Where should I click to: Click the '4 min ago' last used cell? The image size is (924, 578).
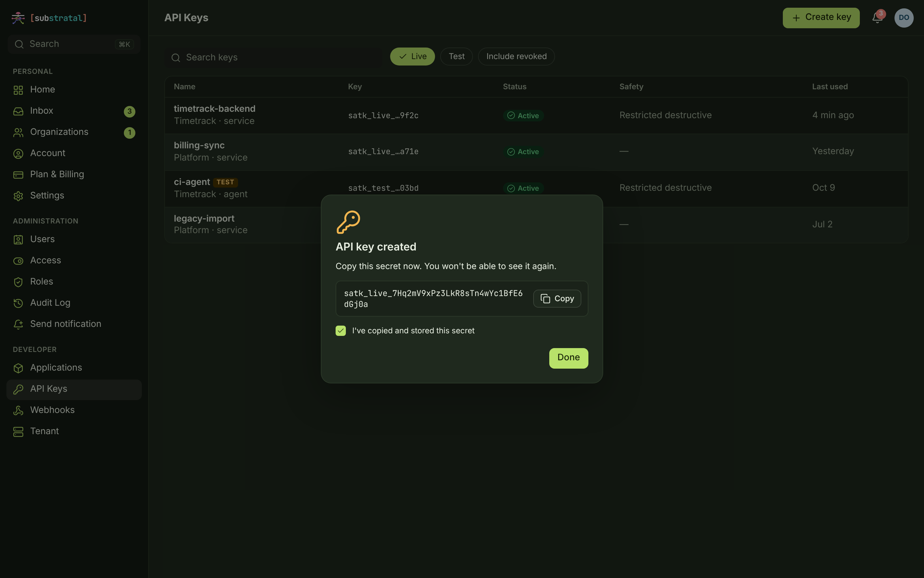[x=833, y=115]
